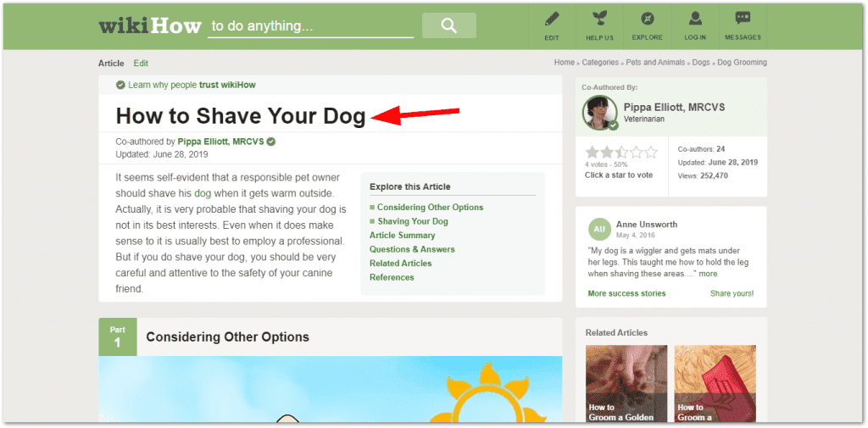
Task: Click Pippa Elliott name in Co-Authored box
Action: [674, 108]
